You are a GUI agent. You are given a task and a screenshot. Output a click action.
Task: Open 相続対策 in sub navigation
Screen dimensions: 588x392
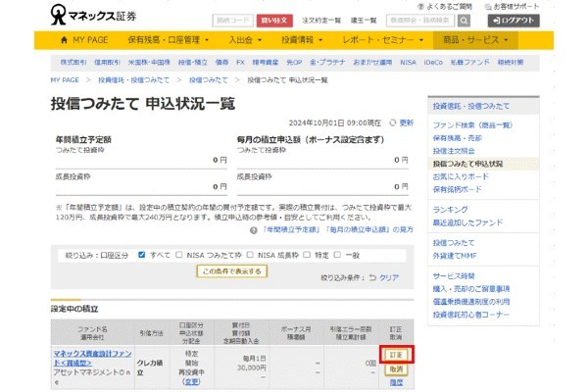coord(511,63)
